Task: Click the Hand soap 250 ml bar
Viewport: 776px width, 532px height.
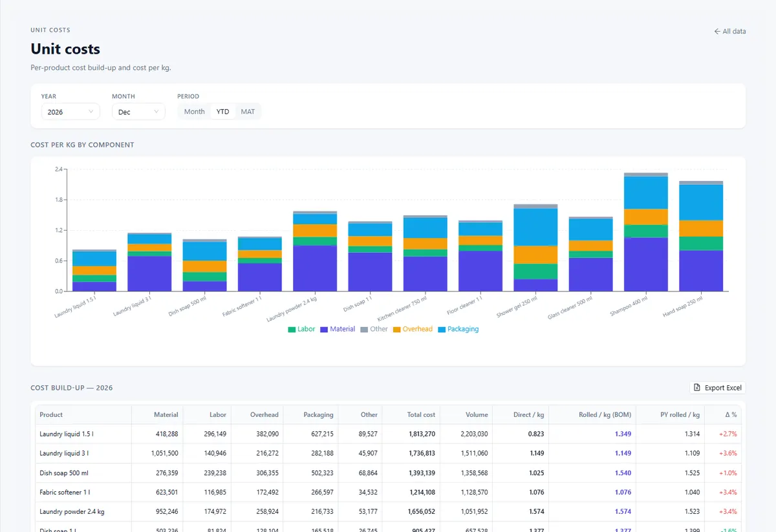Action: click(701, 236)
